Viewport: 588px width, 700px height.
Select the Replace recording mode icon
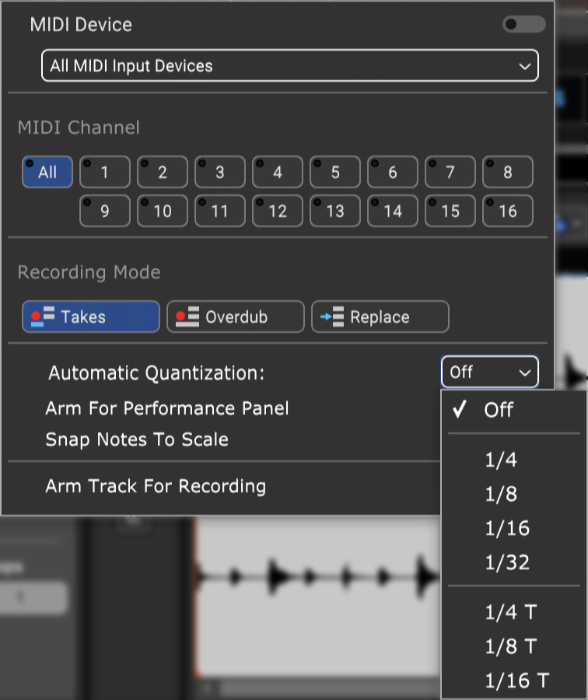tap(332, 317)
